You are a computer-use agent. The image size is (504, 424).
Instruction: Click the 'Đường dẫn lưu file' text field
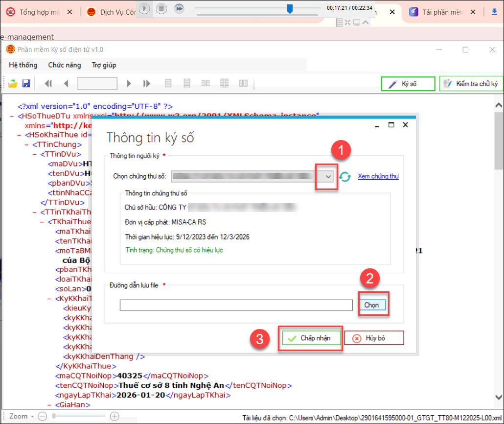(236, 305)
